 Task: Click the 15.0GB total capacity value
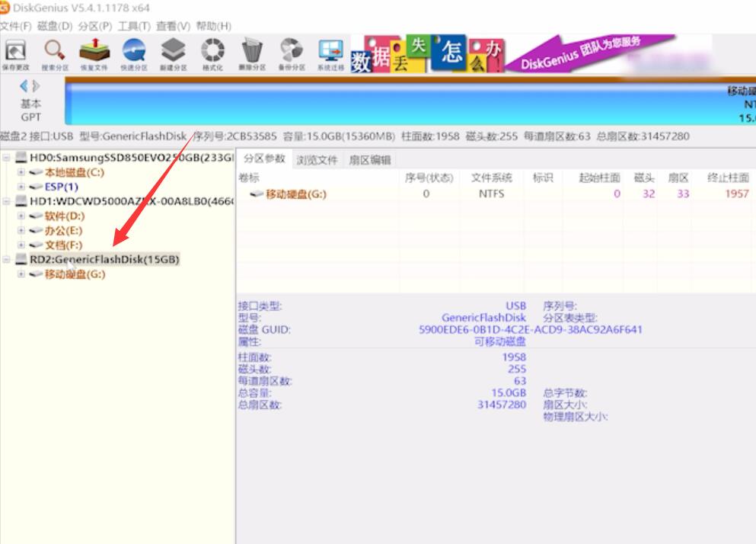click(509, 393)
